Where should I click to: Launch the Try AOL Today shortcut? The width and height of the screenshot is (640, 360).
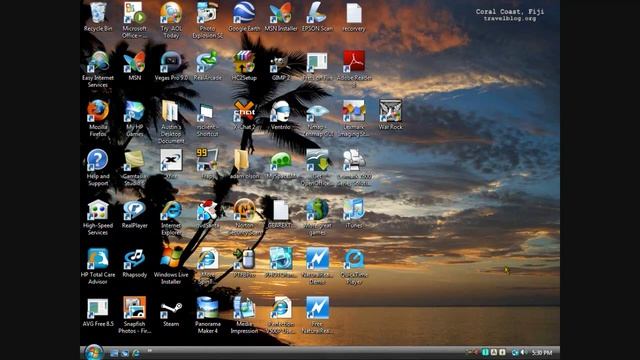[171, 20]
